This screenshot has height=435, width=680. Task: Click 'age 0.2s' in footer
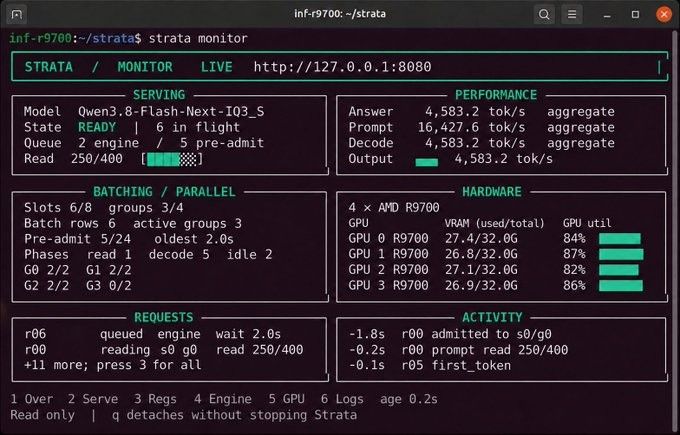coord(409,399)
